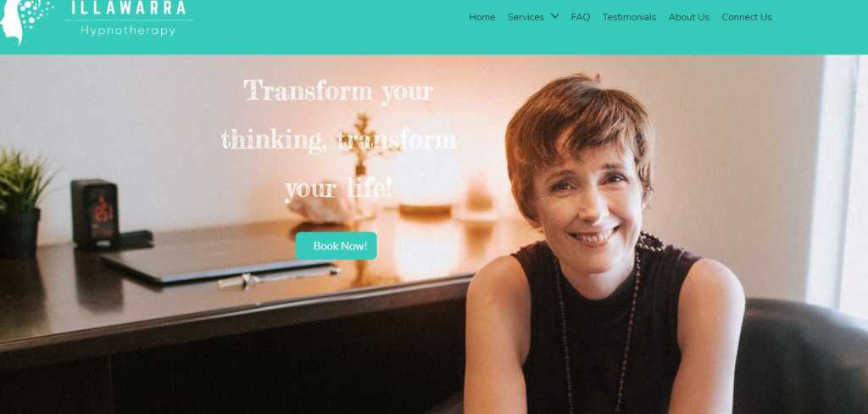Click the "thinking, transform" headline line

click(338, 140)
